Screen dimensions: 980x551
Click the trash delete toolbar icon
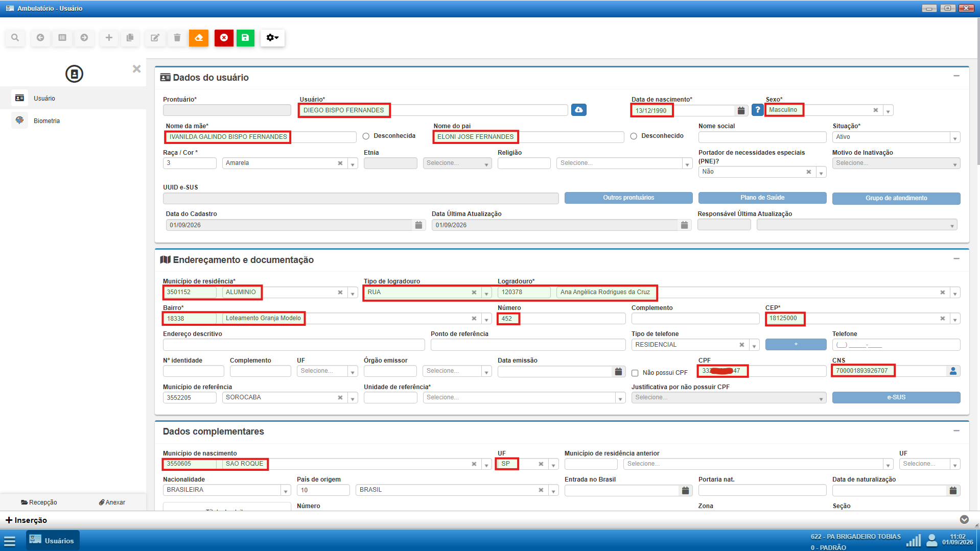tap(177, 38)
